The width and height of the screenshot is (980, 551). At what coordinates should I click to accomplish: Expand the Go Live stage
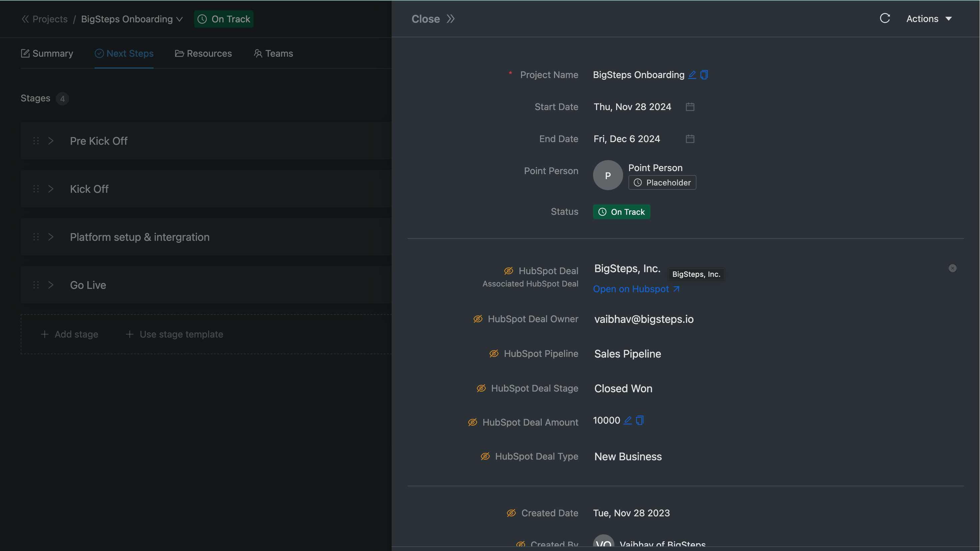pos(51,285)
